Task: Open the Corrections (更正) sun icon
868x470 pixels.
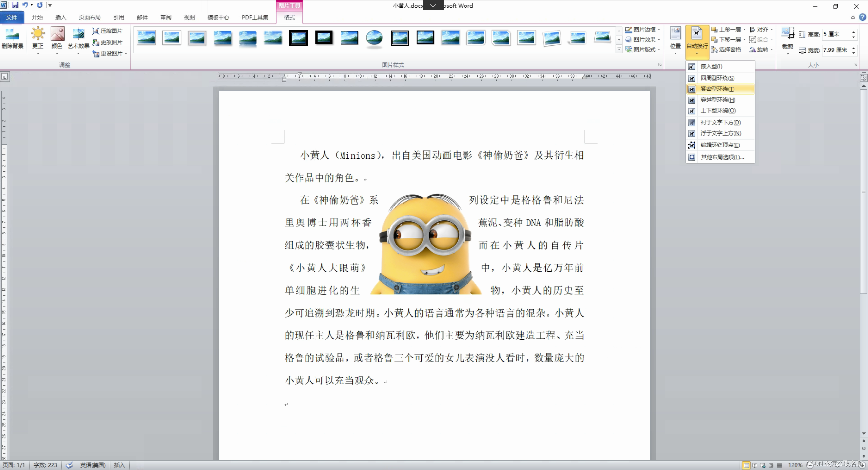Action: tap(38, 34)
